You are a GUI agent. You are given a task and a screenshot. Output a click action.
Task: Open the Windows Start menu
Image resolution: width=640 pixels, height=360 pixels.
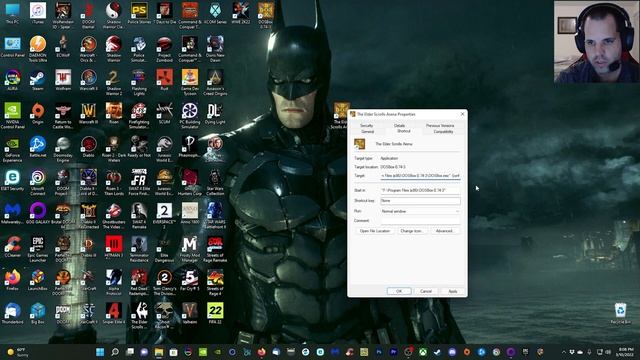click(x=100, y=352)
